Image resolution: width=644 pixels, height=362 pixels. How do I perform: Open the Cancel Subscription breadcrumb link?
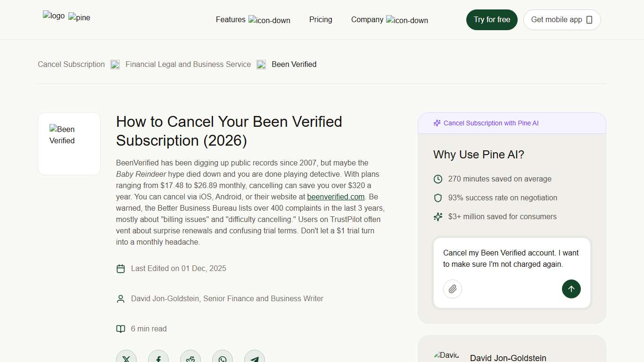pyautogui.click(x=71, y=64)
